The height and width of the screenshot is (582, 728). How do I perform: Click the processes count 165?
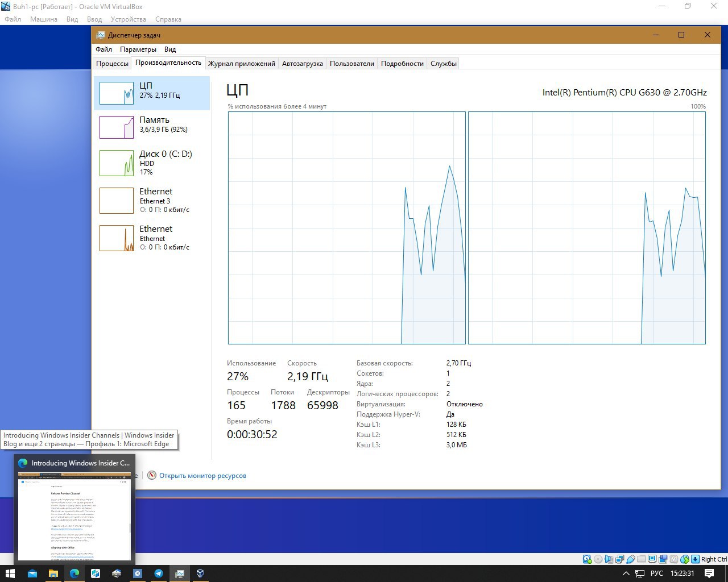coord(236,405)
